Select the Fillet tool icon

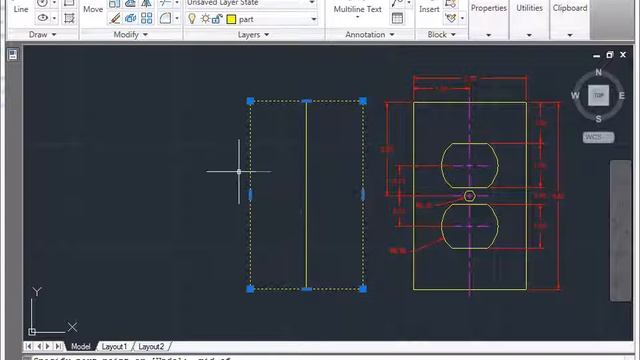tap(165, 18)
